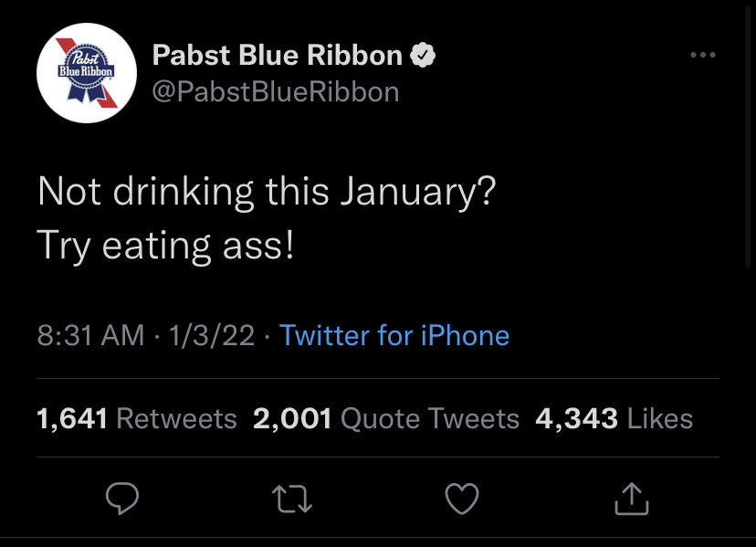Open the @PabstBlueRibbon handle link
Screen dimensions: 756x547
(x=275, y=92)
